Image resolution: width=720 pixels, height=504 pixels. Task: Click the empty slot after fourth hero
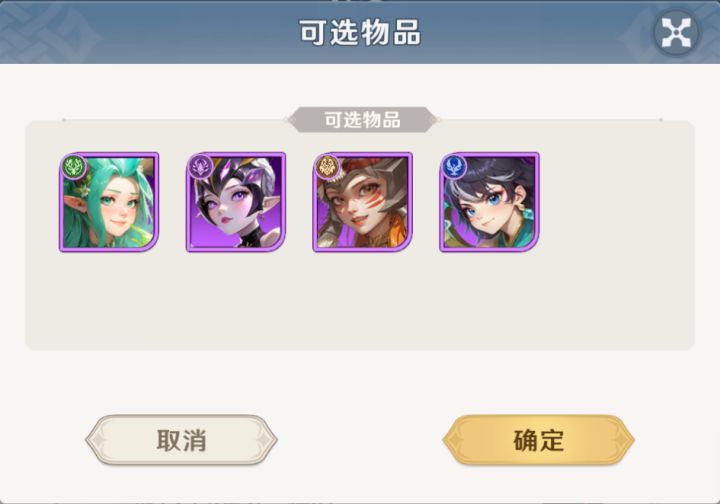tap(616, 202)
